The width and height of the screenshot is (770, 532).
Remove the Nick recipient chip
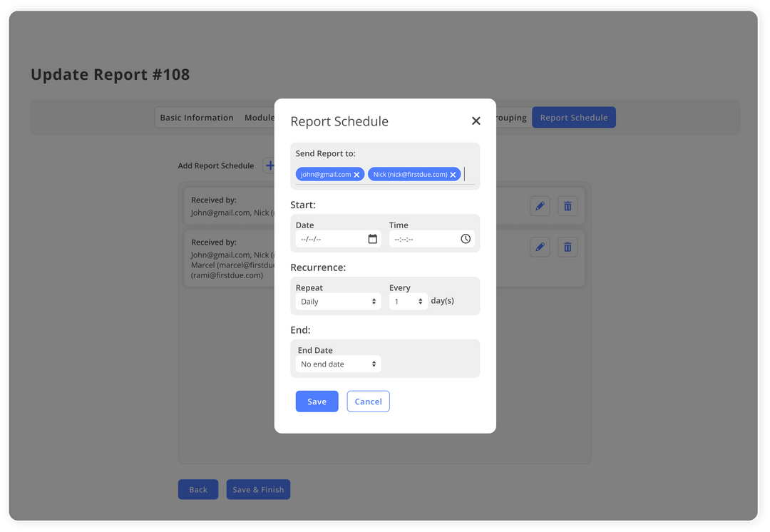(x=453, y=173)
